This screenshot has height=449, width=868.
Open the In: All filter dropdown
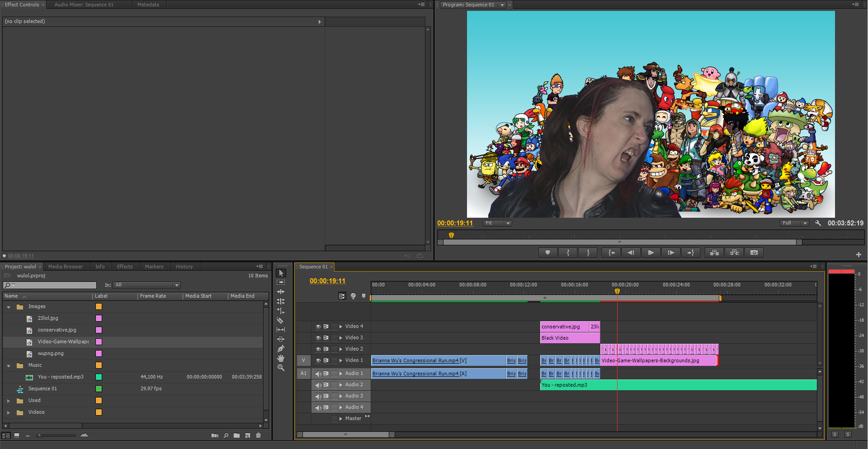point(147,285)
